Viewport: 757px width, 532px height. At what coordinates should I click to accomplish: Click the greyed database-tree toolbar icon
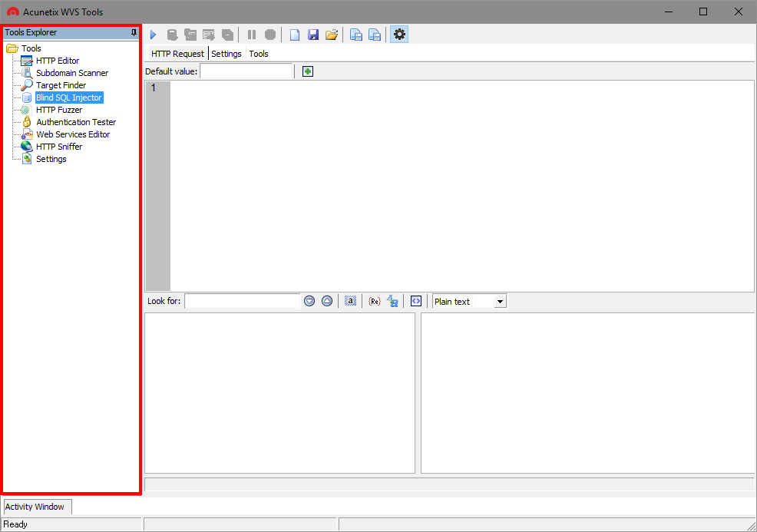190,35
